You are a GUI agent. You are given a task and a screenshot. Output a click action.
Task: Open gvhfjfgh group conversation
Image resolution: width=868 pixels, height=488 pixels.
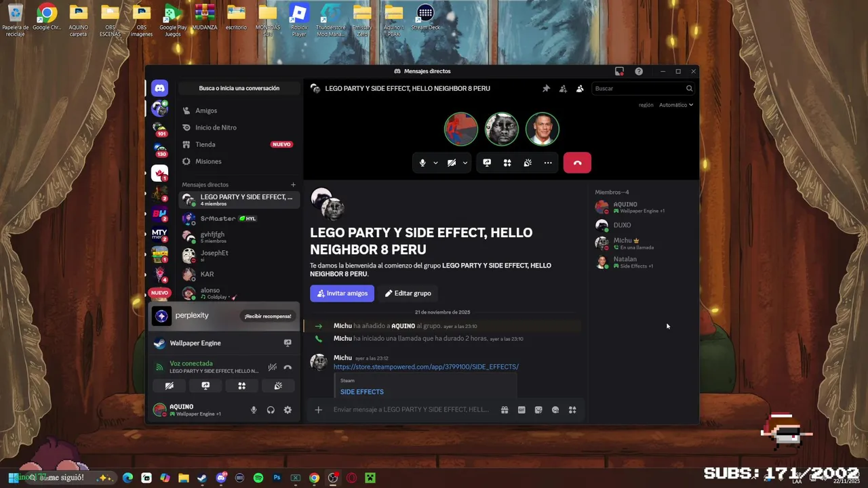(239, 237)
